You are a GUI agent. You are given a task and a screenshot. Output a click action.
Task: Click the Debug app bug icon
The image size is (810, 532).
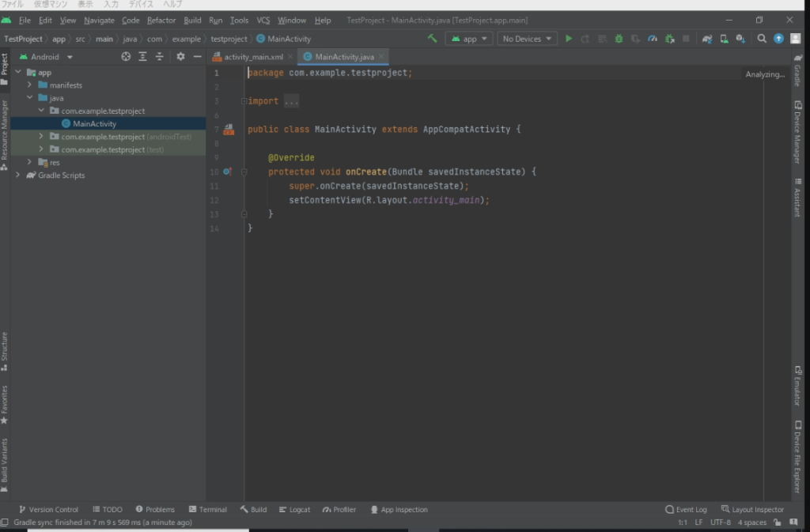point(619,39)
